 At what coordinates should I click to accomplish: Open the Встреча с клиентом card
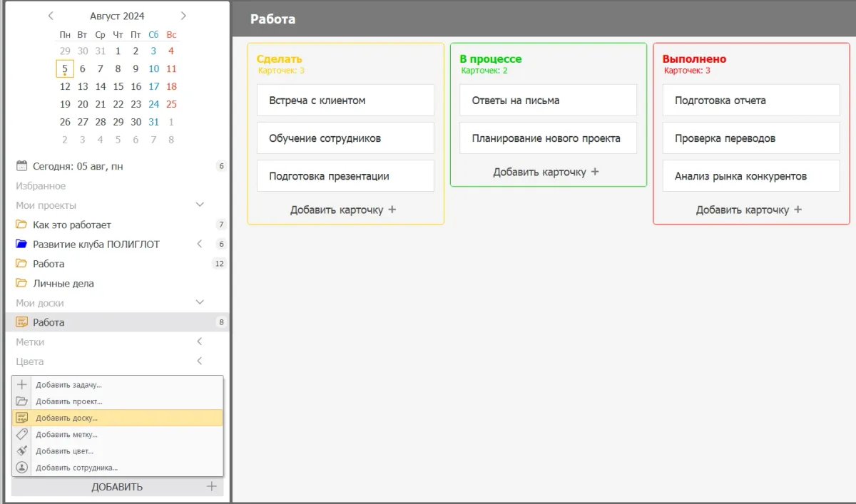[x=345, y=101]
